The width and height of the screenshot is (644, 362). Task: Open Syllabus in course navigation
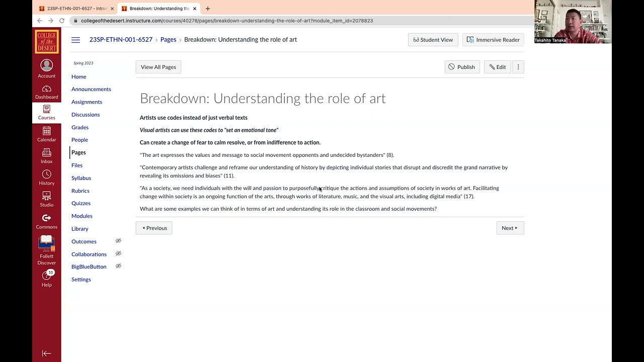click(x=81, y=178)
